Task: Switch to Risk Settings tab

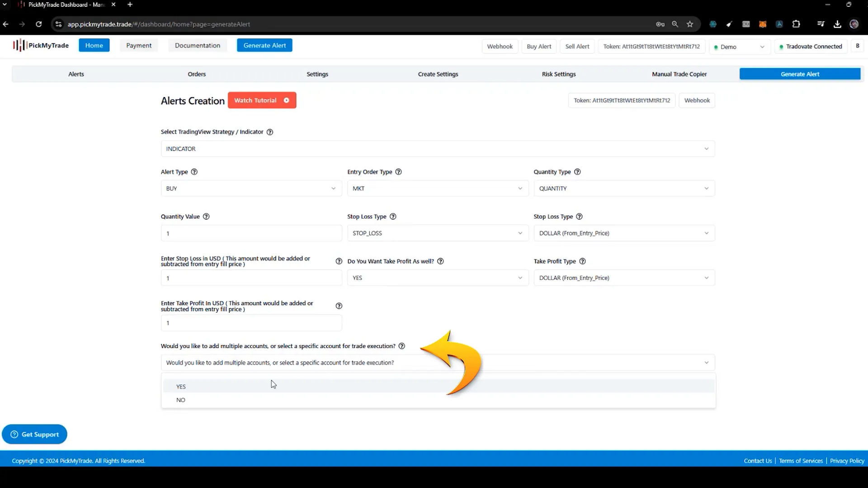Action: pos(559,74)
